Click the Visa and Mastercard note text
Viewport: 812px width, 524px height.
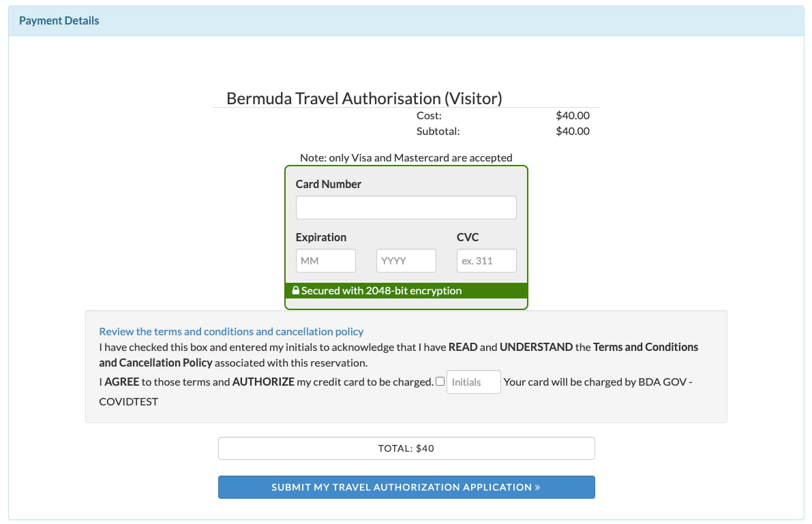406,157
